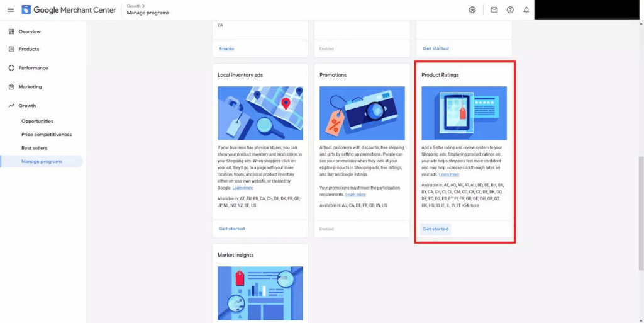This screenshot has height=323, width=644.
Task: Click the Local inventory ads map illustration
Action: pyautogui.click(x=260, y=113)
